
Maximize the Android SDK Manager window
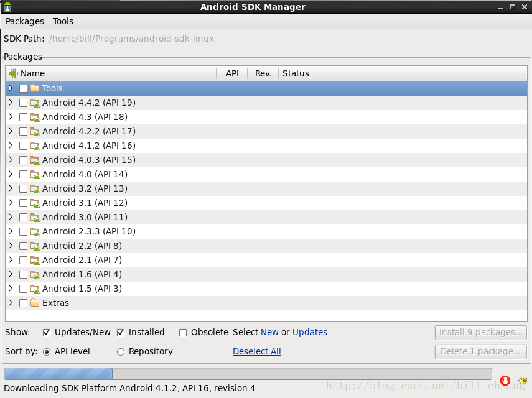(513, 7)
